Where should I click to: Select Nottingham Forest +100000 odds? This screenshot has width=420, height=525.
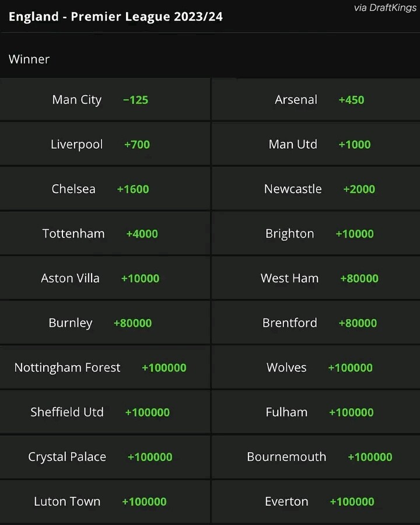(x=105, y=367)
